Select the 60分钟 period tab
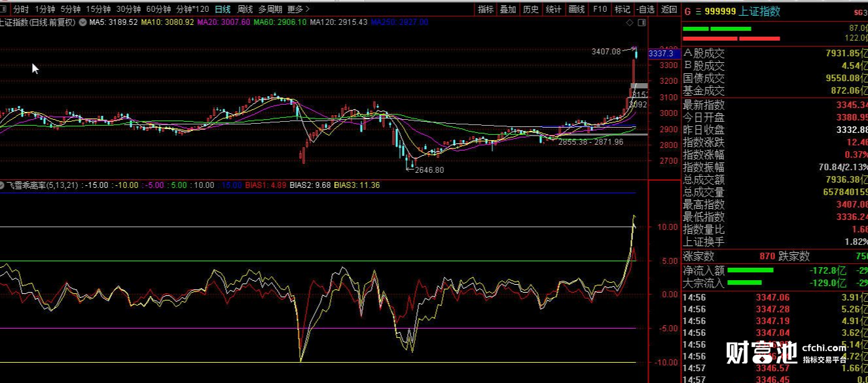The height and width of the screenshot is (383, 868). 158,9
